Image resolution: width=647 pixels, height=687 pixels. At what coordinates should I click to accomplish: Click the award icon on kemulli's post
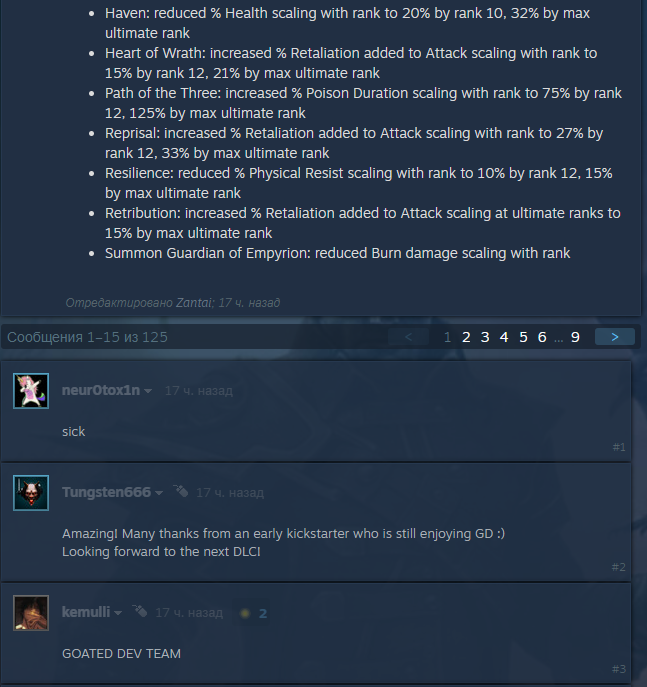pos(245,613)
